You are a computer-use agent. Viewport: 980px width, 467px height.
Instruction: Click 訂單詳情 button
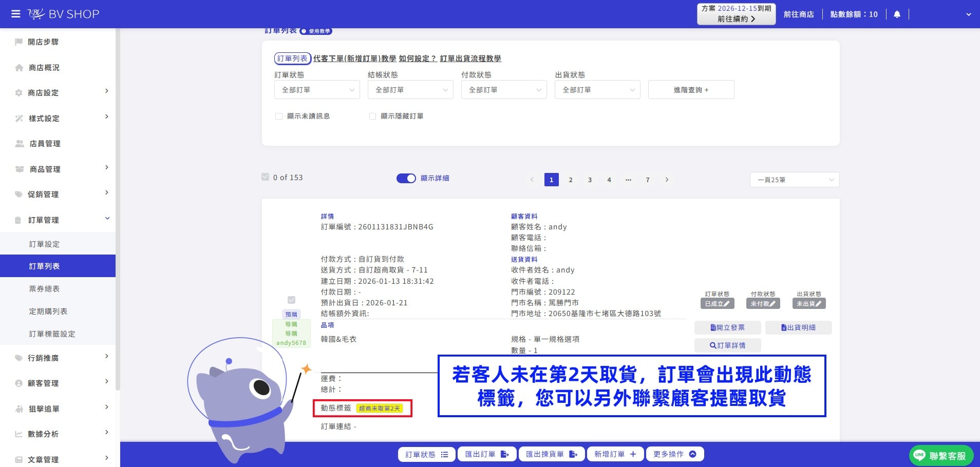point(727,345)
